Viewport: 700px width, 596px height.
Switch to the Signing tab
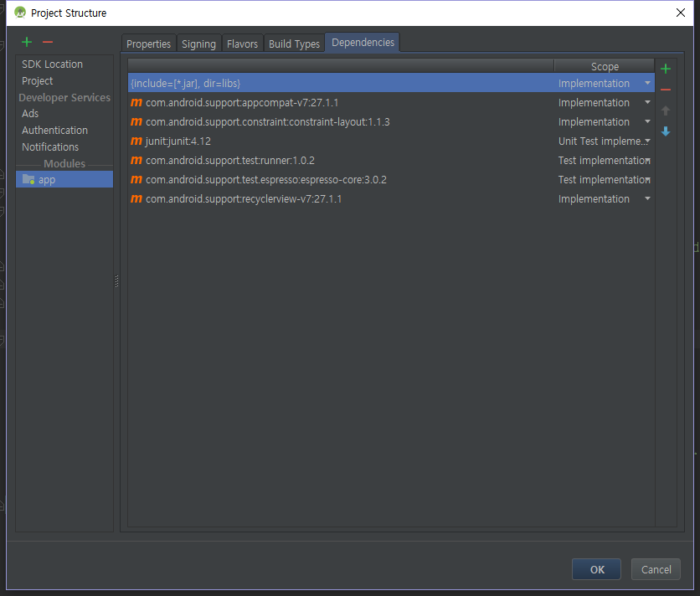click(x=198, y=44)
